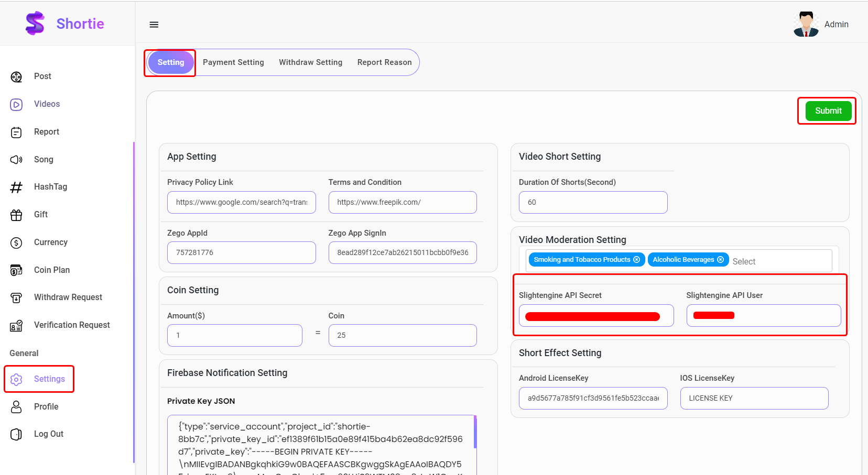Image resolution: width=868 pixels, height=475 pixels.
Task: Remove Smoking and Tobacco Products tag
Action: point(636,260)
